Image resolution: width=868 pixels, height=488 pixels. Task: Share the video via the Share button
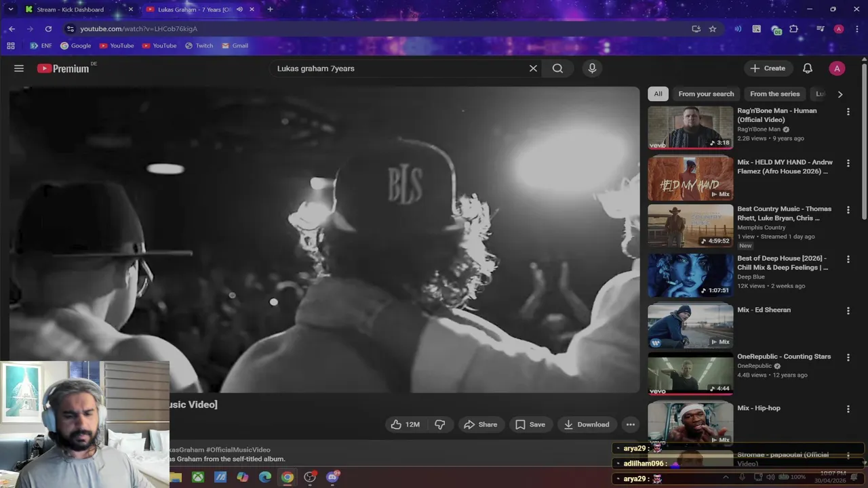[x=481, y=424]
